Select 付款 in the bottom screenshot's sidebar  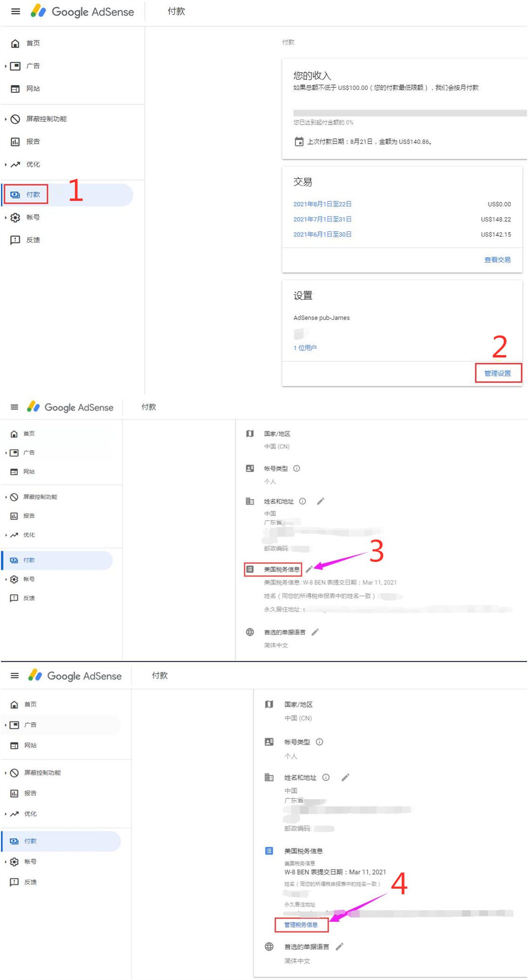(x=61, y=842)
